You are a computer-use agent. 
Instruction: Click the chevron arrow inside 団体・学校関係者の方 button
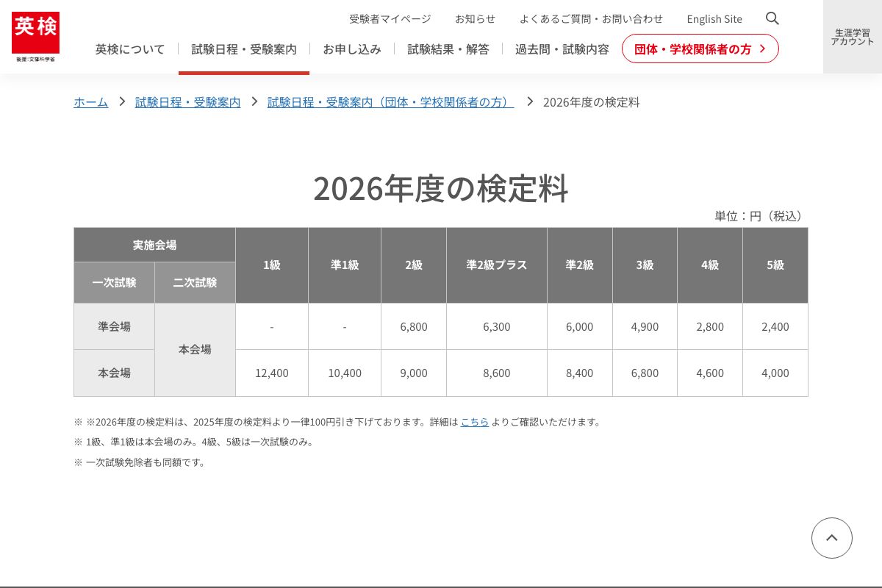(762, 49)
